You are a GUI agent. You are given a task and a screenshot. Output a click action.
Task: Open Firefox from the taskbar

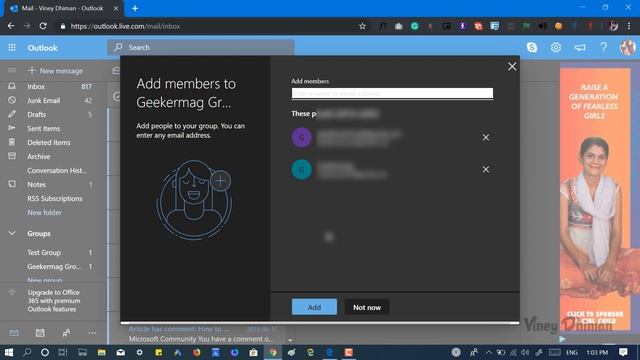pos(197,352)
